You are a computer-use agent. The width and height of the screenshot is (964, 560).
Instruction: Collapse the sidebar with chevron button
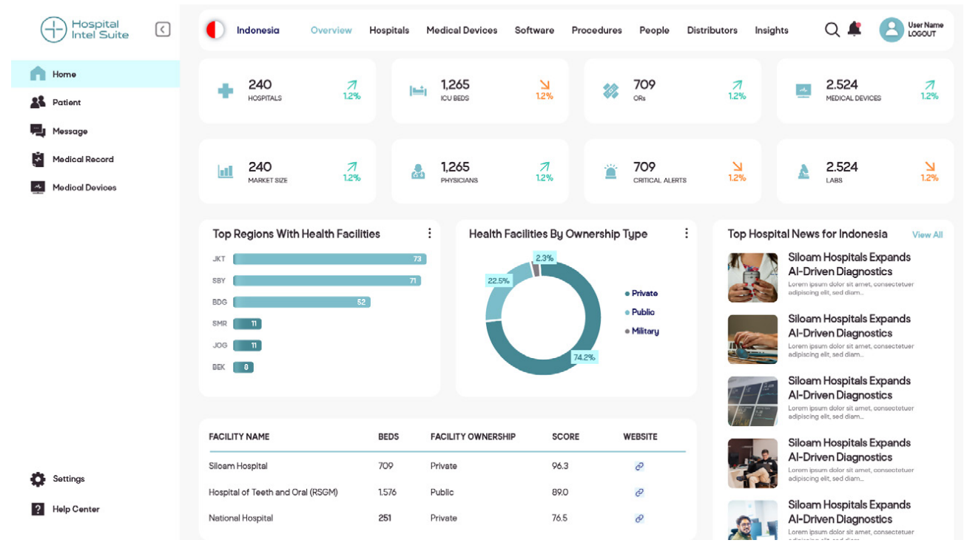tap(163, 30)
